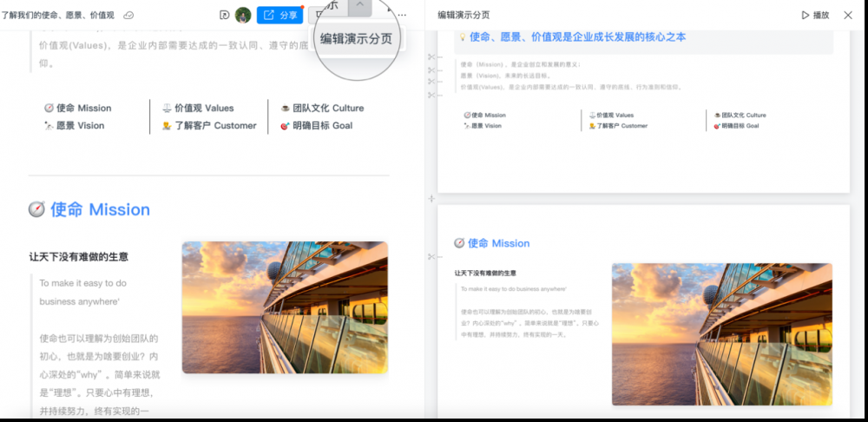Click scissors beside panel's 使命 Mission slide heading
The image size is (868, 422).
[x=431, y=256]
